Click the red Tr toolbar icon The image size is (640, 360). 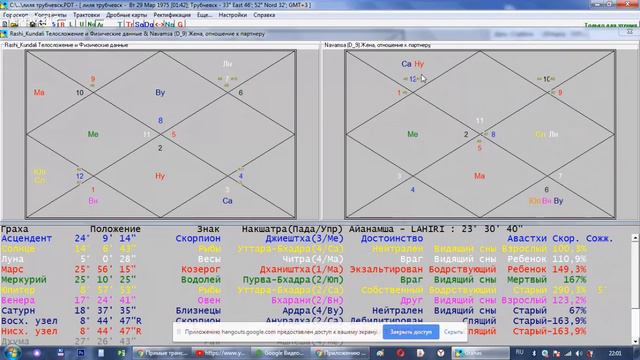129,24
